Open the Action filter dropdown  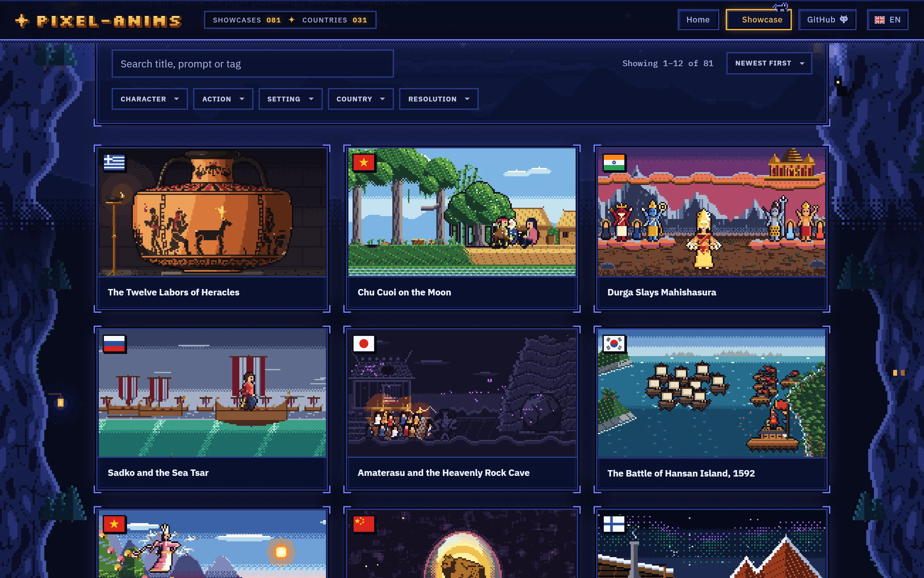223,99
